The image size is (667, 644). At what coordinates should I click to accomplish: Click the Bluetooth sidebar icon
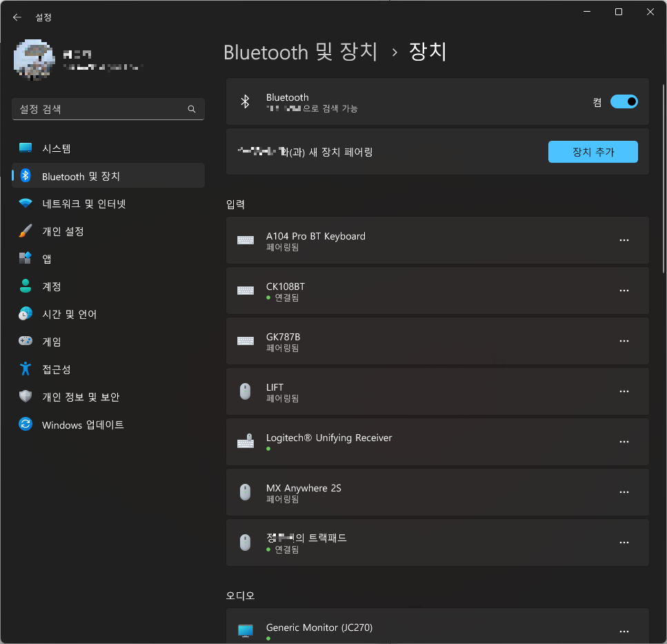(26, 175)
